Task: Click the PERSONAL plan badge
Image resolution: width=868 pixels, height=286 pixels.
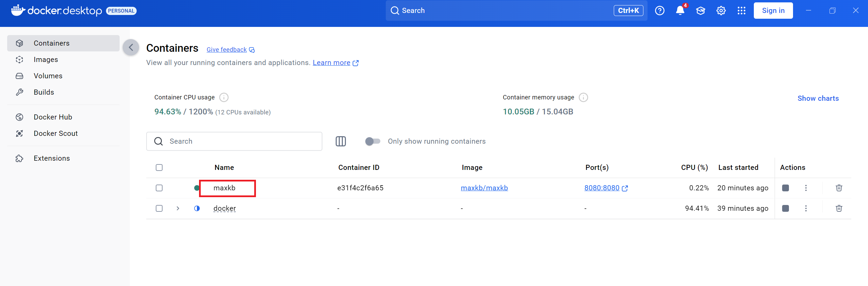Action: coord(121,11)
